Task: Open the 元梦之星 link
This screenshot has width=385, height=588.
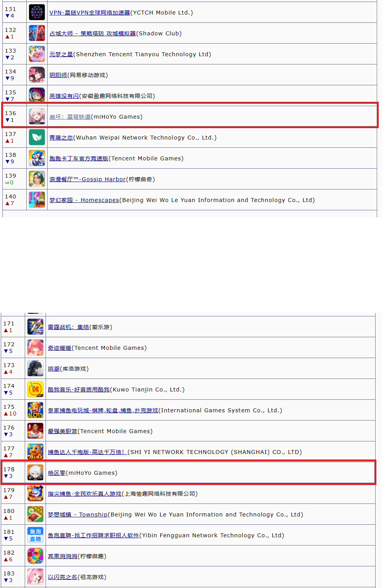Action: (61, 54)
